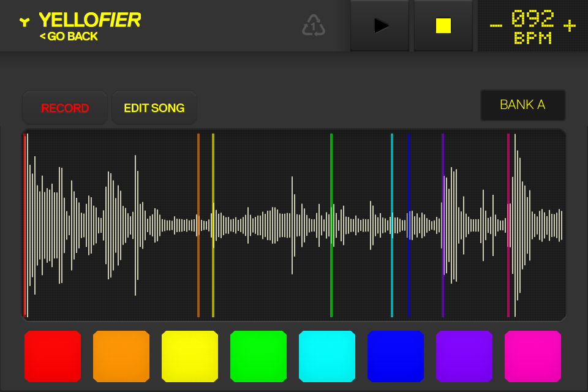Tap the blue sample pad
Viewport: 588px width, 392px height.
click(396, 356)
